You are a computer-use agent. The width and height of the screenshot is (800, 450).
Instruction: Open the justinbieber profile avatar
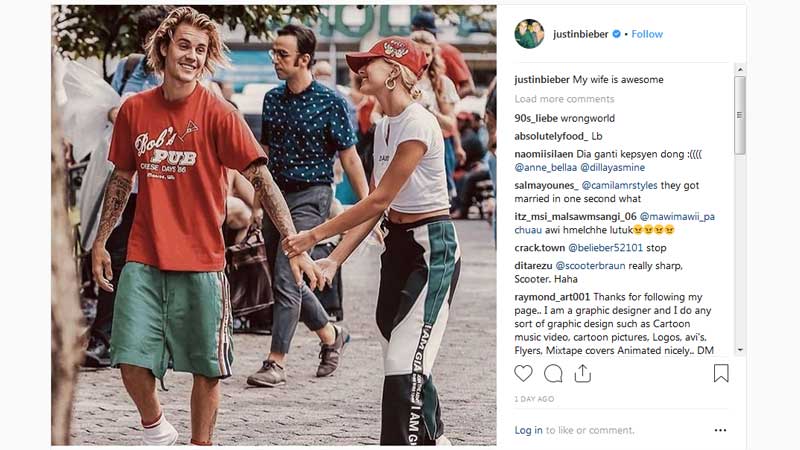[529, 34]
